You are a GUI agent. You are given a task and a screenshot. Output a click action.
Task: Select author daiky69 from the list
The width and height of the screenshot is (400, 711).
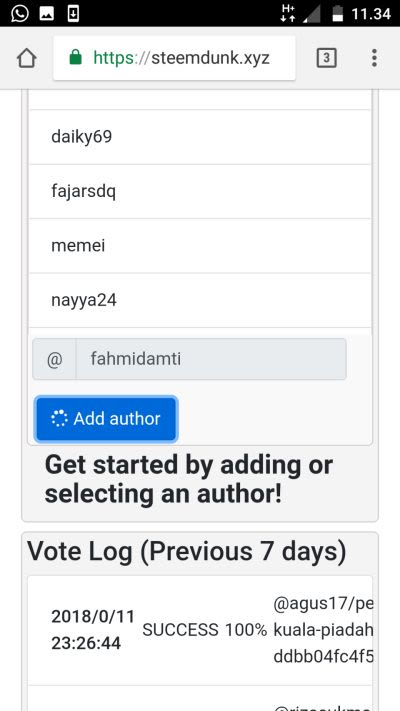pos(200,137)
